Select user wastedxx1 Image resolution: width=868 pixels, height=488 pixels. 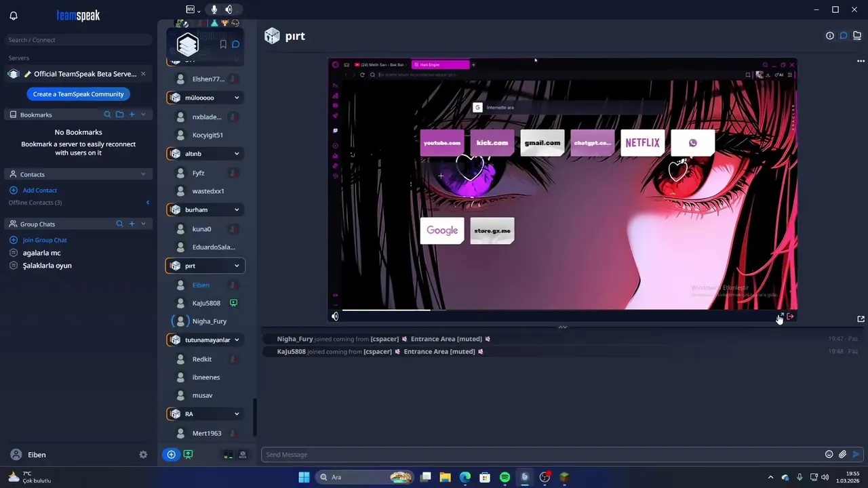[x=208, y=191]
